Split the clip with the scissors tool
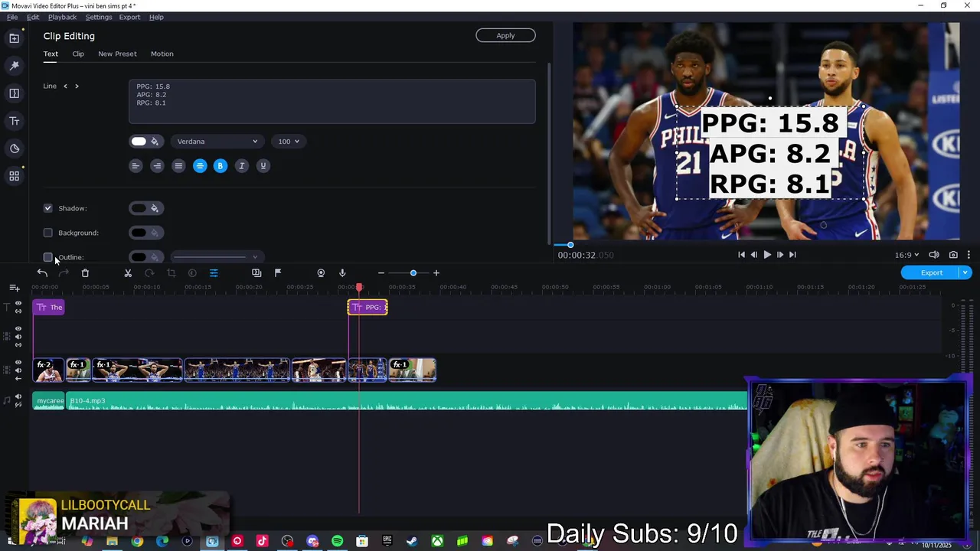The height and width of the screenshot is (551, 980). click(128, 273)
